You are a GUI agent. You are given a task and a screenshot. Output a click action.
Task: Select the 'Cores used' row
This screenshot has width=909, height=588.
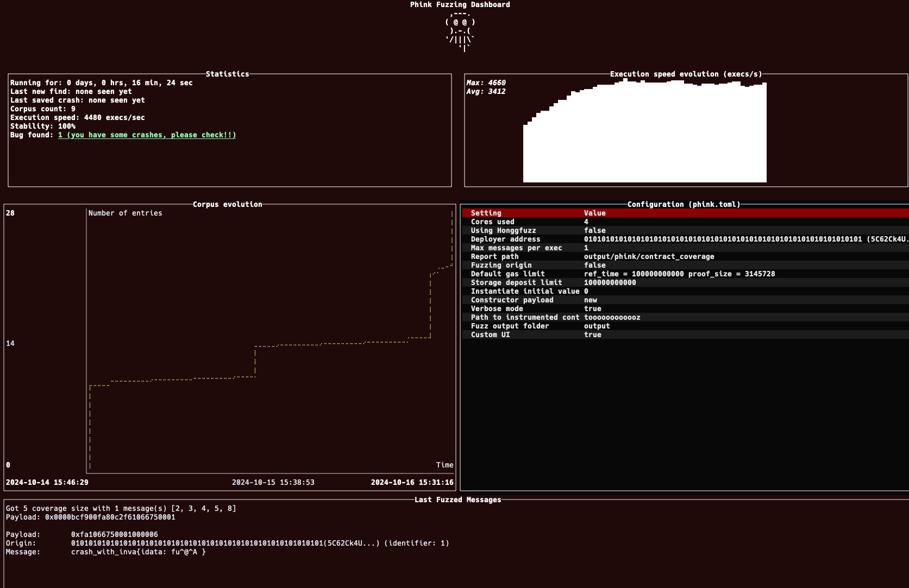[x=686, y=222]
